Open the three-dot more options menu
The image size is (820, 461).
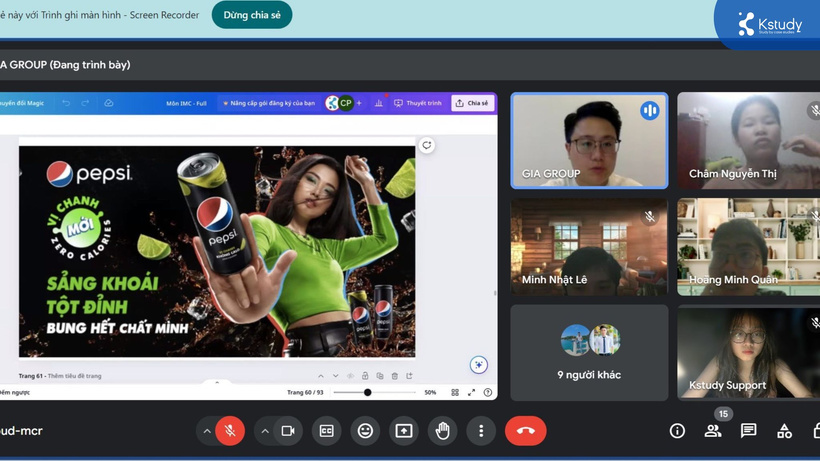point(481,431)
